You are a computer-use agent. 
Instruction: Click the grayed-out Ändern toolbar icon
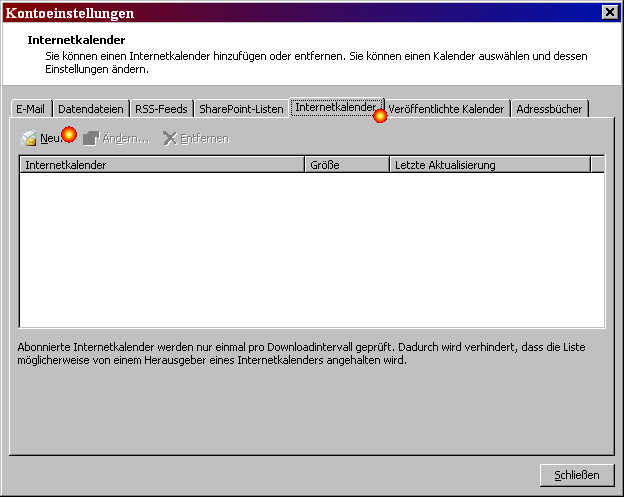91,138
